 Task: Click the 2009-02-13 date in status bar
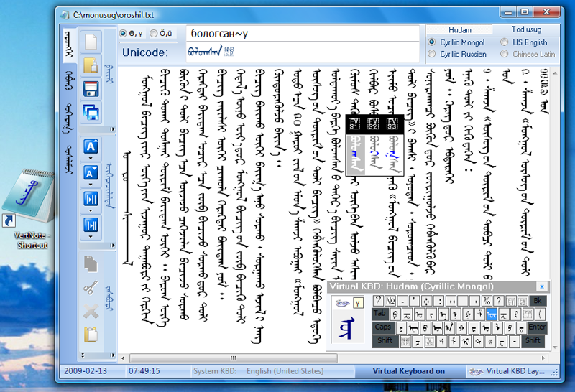pyautogui.click(x=86, y=370)
